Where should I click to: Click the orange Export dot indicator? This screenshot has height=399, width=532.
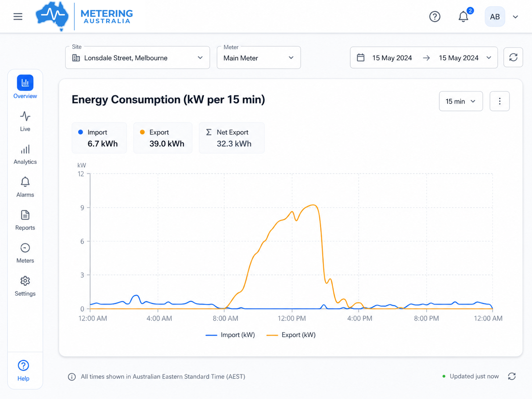(142, 132)
